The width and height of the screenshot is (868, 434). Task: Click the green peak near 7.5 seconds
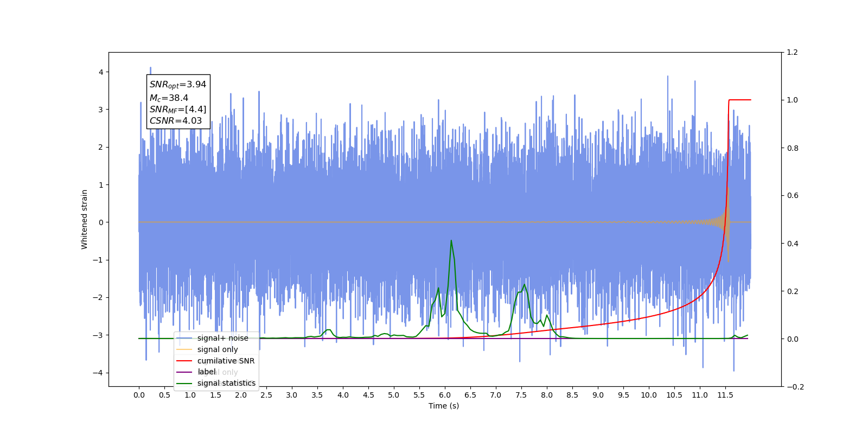[x=524, y=285]
